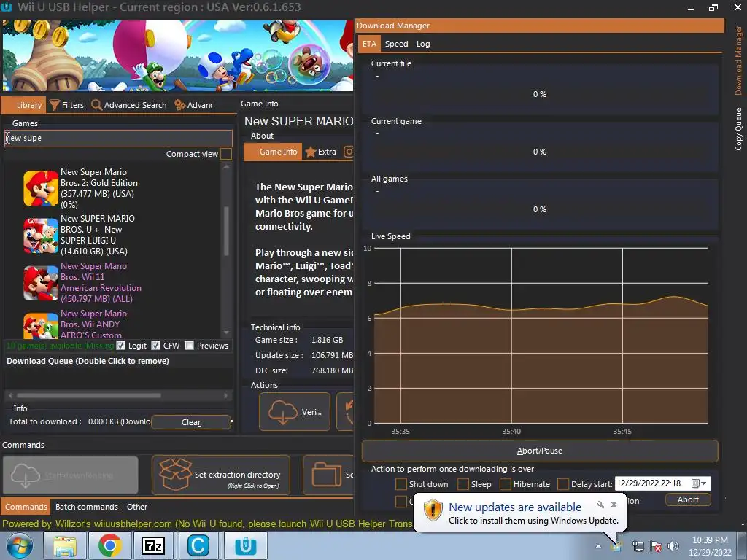Click the cloud download Veri... button

pos(295,412)
